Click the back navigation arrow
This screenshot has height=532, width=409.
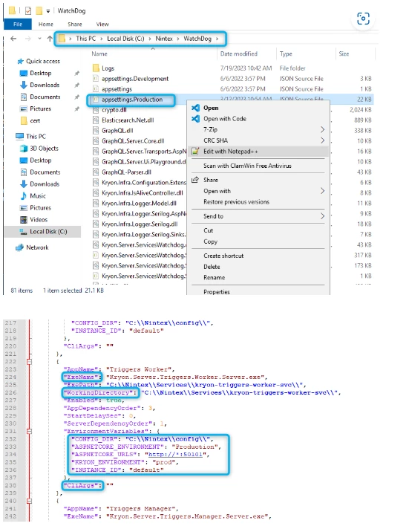point(13,39)
